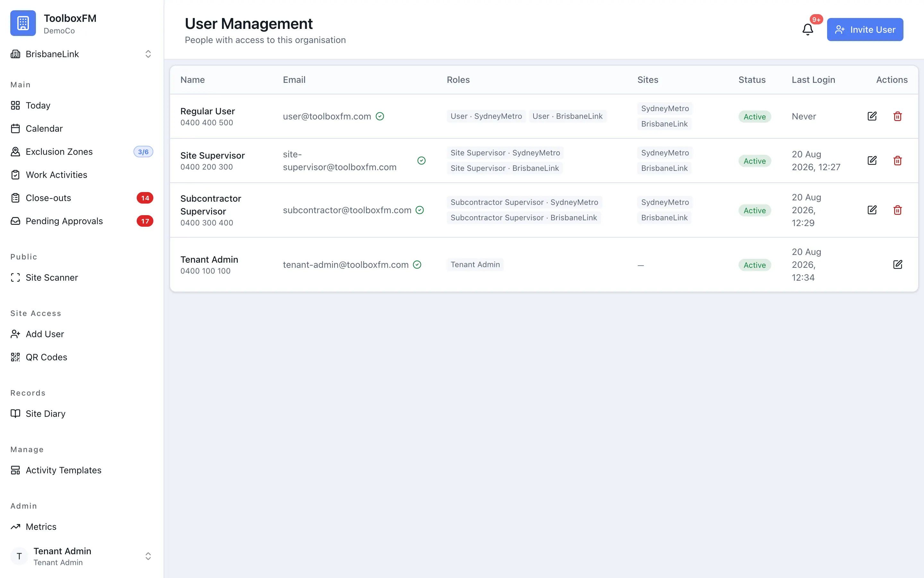
Task: Go to Activity Templates
Action: point(82,470)
